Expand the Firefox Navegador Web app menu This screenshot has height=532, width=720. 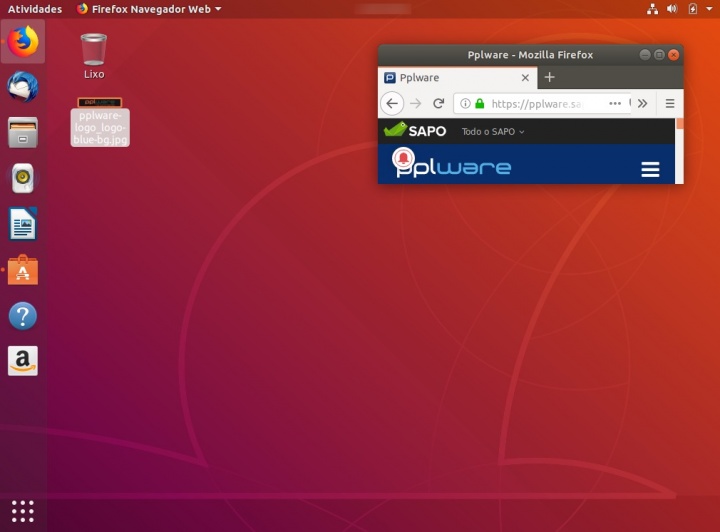pyautogui.click(x=148, y=9)
